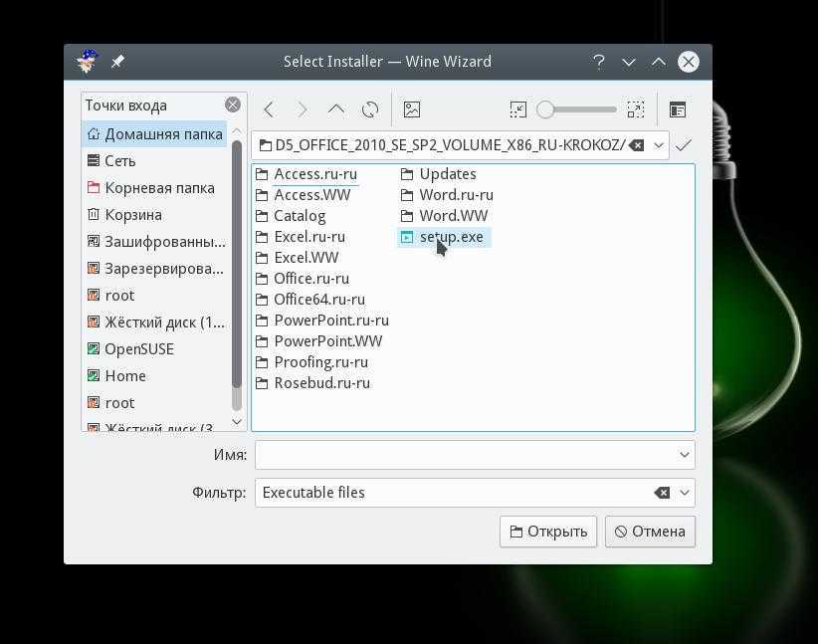This screenshot has width=818, height=644.
Task: Pin the window with the pin icon
Action: tap(117, 62)
